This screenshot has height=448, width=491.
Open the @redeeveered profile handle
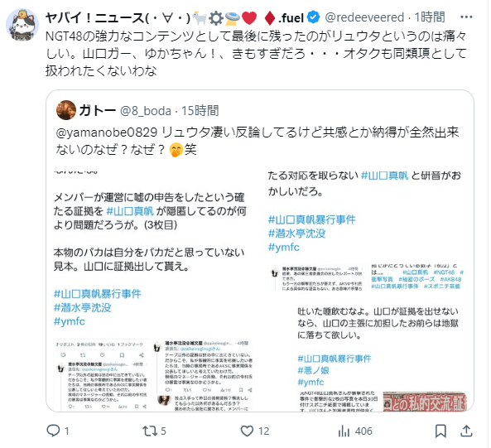(x=364, y=17)
